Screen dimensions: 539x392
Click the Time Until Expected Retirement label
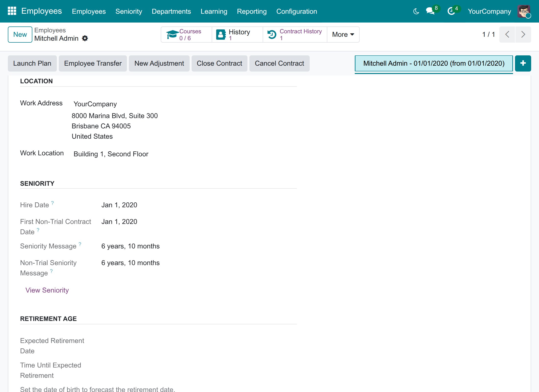[50, 370]
